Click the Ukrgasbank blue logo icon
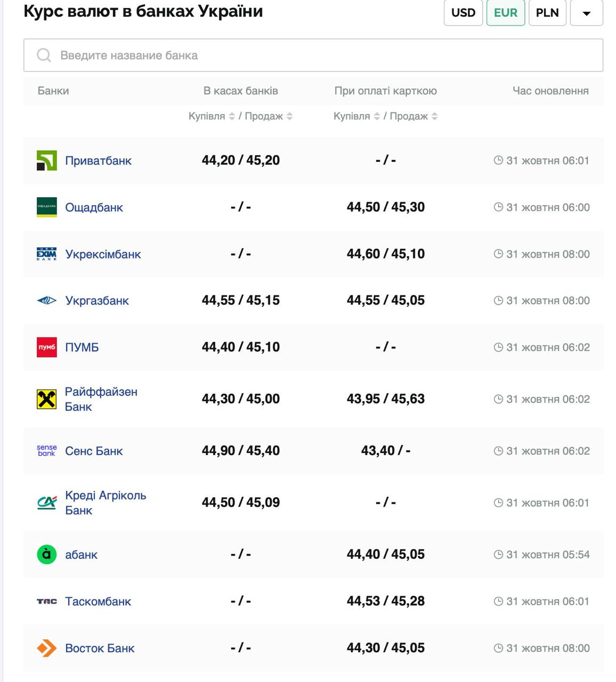 click(46, 301)
